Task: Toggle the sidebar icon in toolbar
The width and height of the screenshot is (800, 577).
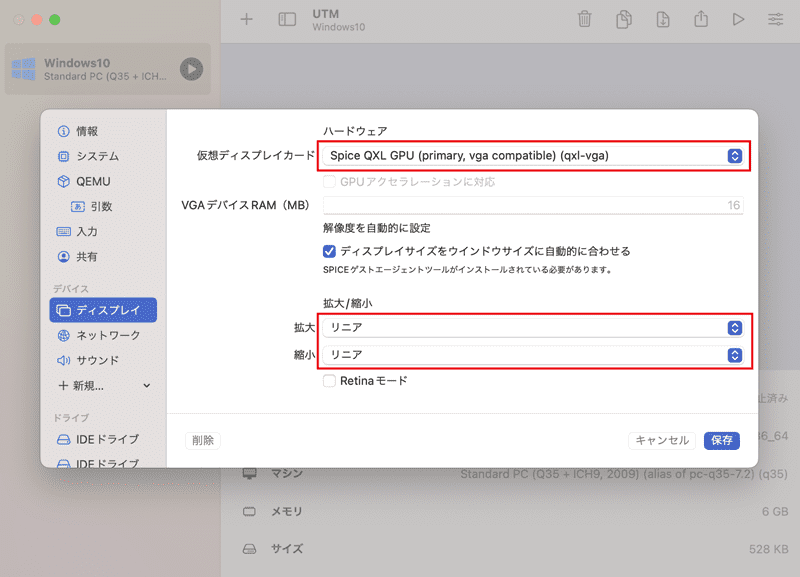Action: 287,19
